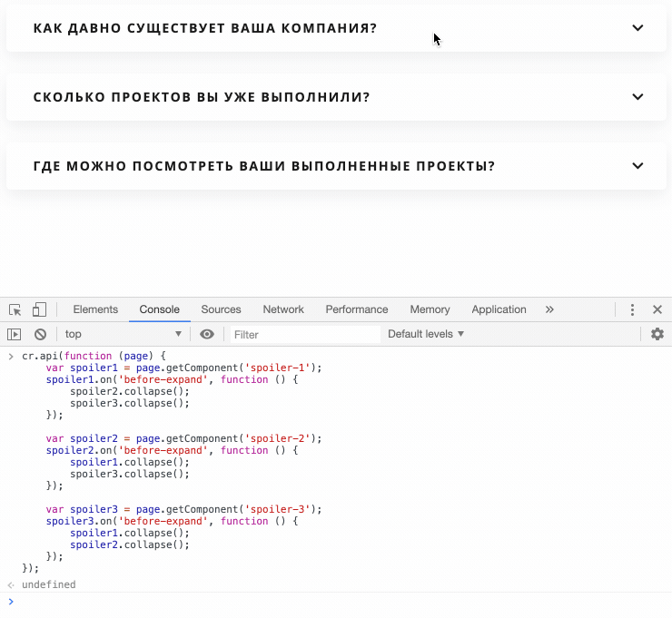Go to the Network tab
672x618 pixels.
coord(283,309)
